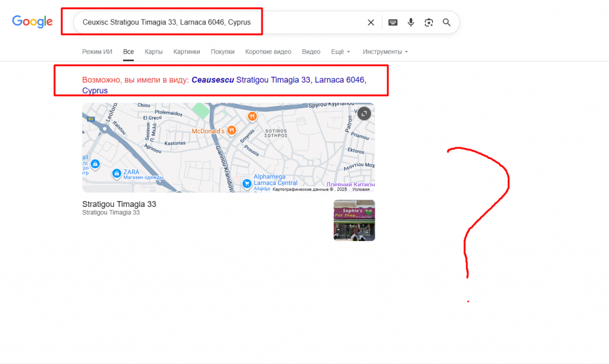Screen dimensions: 609x364
Task: Open the on-screen keyboard icon
Action: click(393, 23)
